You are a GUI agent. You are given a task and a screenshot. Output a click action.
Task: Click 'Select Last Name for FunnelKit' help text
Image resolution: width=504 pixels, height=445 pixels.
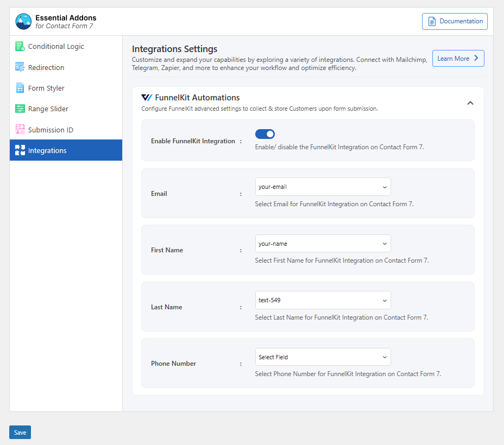(342, 317)
